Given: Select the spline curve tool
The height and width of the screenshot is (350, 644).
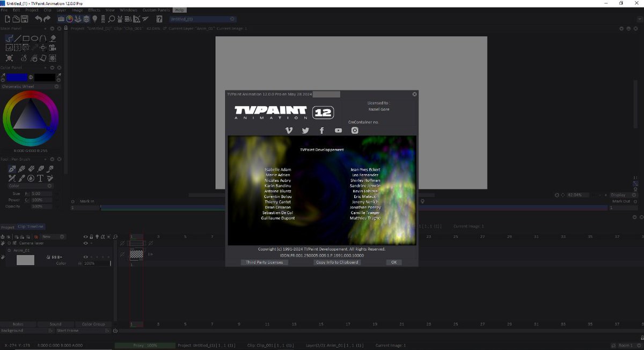Looking at the screenshot, I should point(43,38).
